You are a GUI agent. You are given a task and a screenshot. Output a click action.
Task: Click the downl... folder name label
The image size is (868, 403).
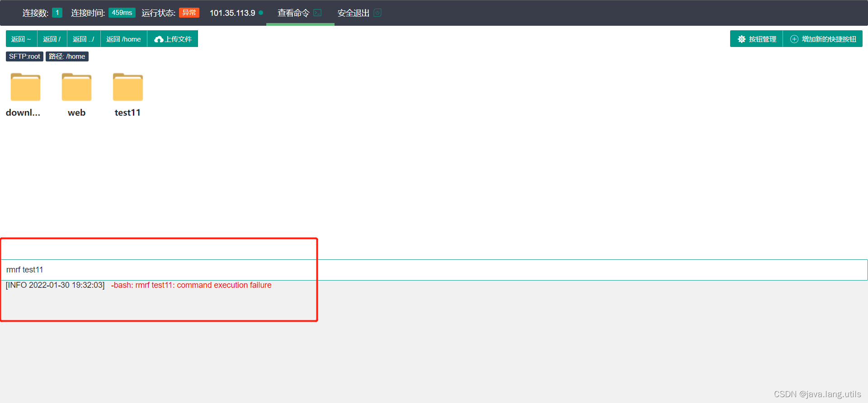(23, 112)
